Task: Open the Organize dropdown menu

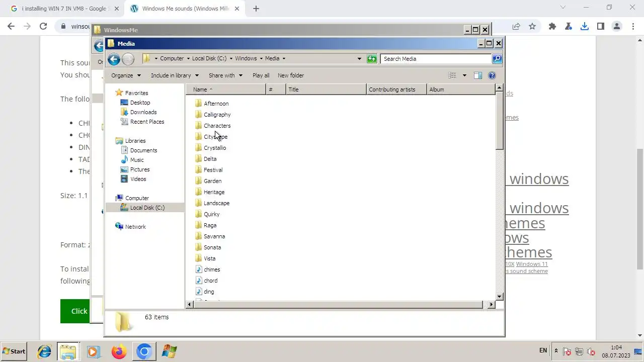Action: (x=126, y=75)
